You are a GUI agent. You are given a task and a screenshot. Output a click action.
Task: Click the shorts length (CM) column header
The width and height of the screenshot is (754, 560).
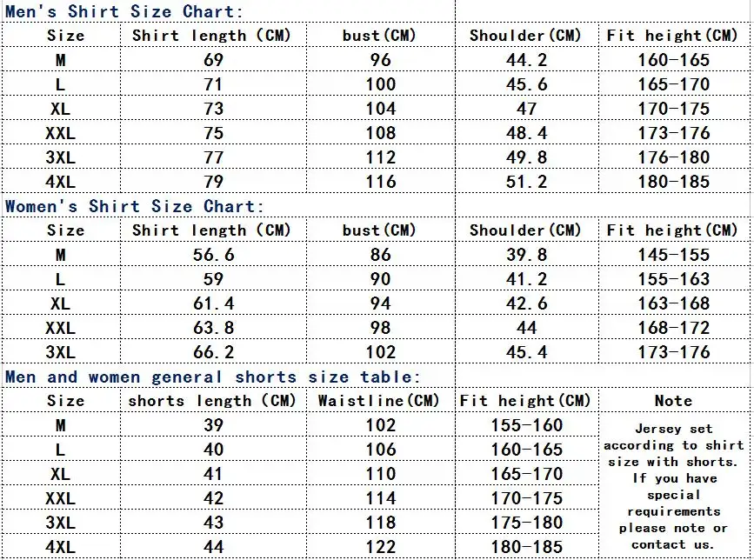(212, 401)
